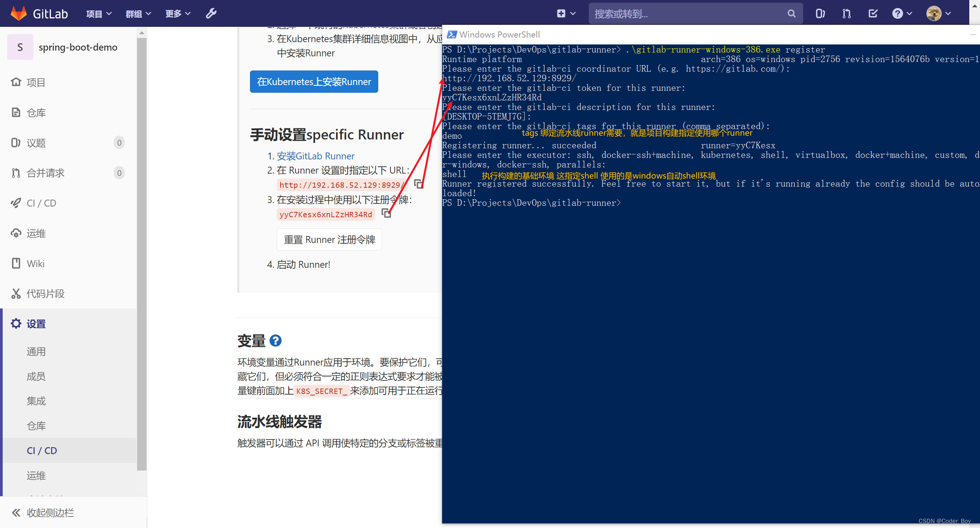Click the new item plus icon
Screen dimensions: 980x528
click(561, 14)
